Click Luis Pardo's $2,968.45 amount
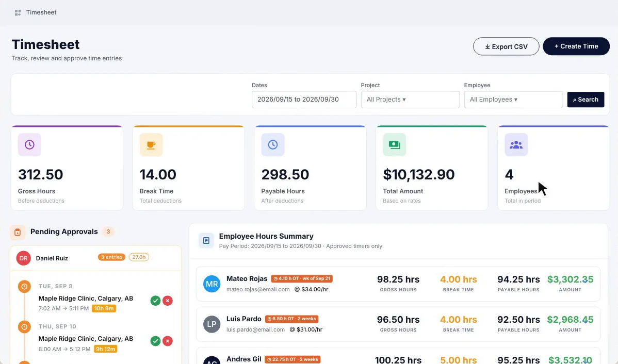Screen dimensions: 618x364 coord(570,320)
